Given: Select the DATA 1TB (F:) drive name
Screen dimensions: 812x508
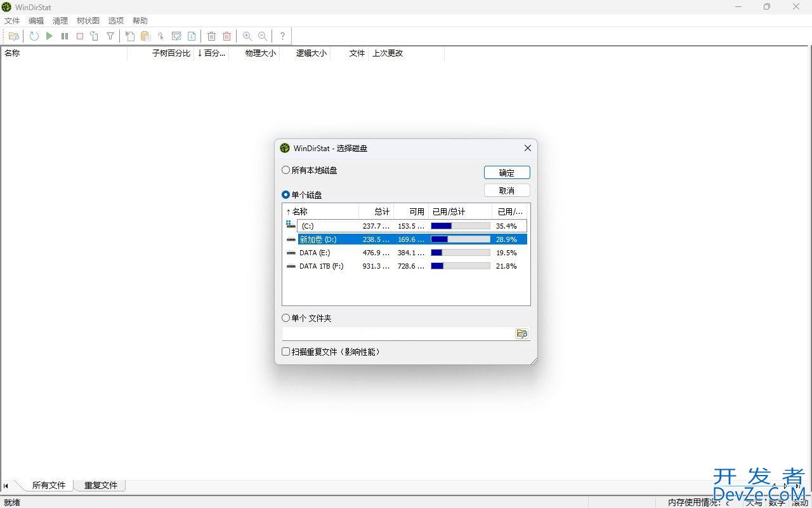Looking at the screenshot, I should tap(322, 266).
